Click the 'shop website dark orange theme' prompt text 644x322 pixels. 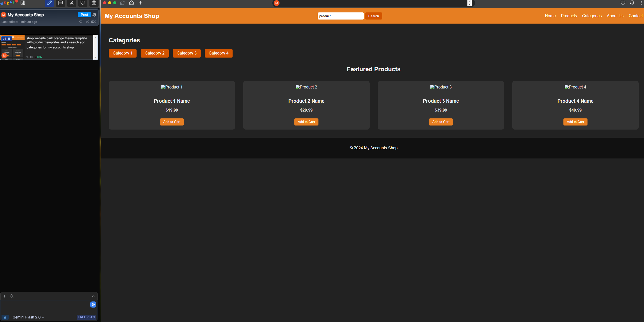[x=57, y=43]
